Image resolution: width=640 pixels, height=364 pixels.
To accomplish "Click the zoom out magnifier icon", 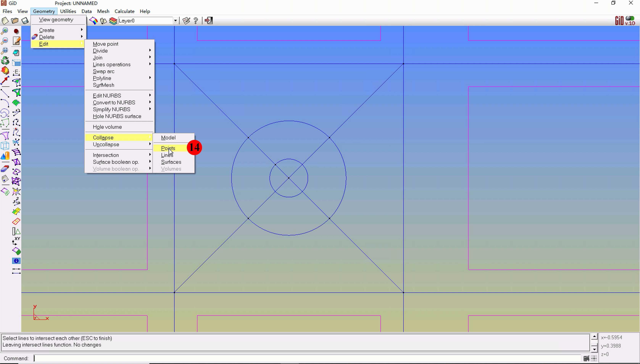I will [5, 41].
